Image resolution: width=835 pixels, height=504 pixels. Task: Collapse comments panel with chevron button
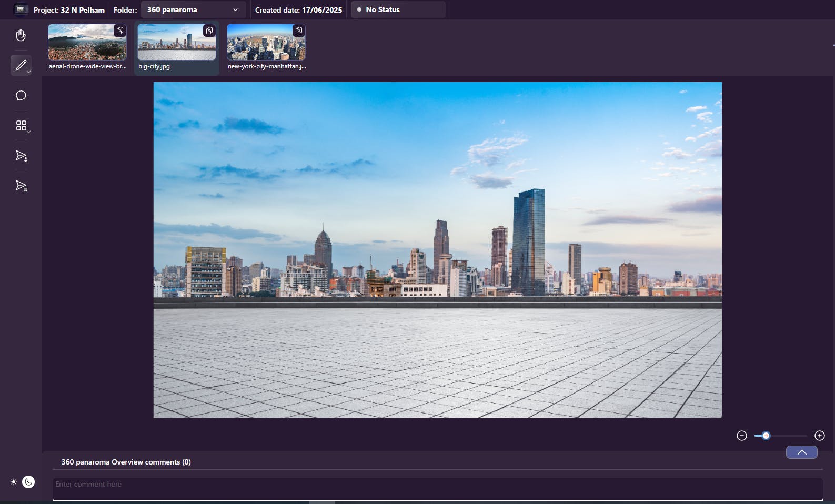point(802,452)
